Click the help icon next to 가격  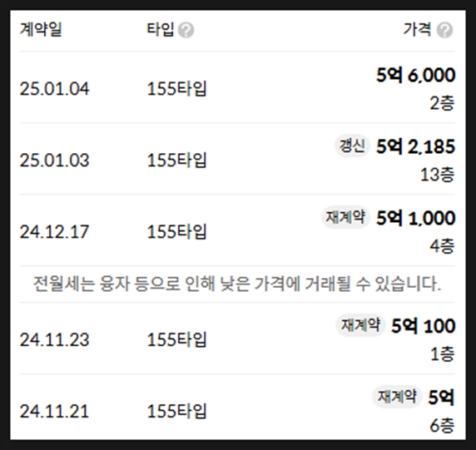click(444, 30)
